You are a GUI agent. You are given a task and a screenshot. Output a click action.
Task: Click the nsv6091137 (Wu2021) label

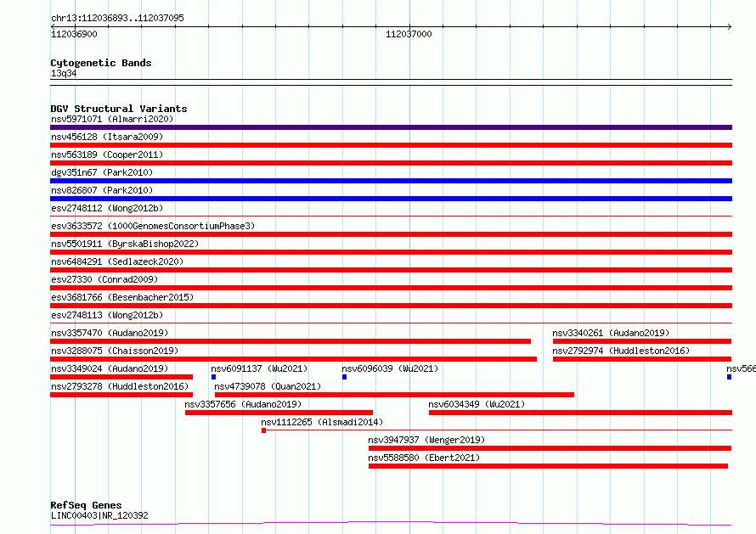pyautogui.click(x=259, y=368)
